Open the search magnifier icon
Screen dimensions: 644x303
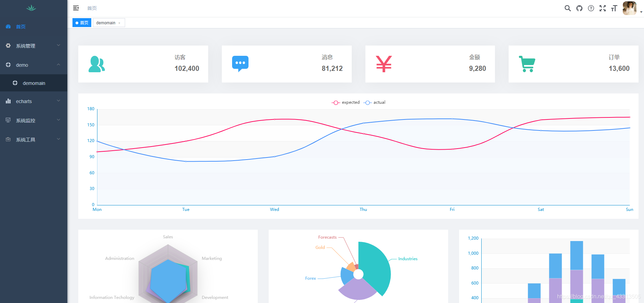click(x=567, y=8)
